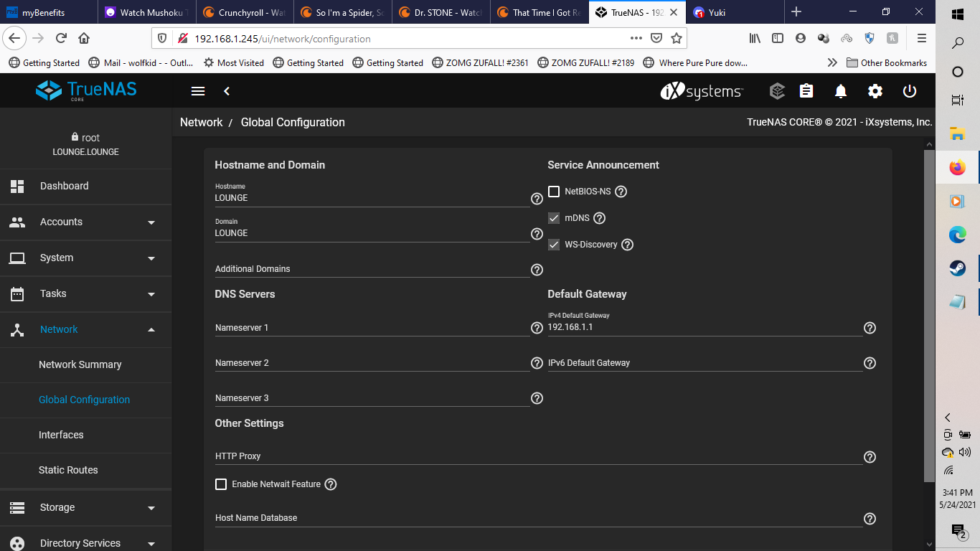This screenshot has height=551, width=980.
Task: Uncheck the mDNS checkbox
Action: coord(554,218)
